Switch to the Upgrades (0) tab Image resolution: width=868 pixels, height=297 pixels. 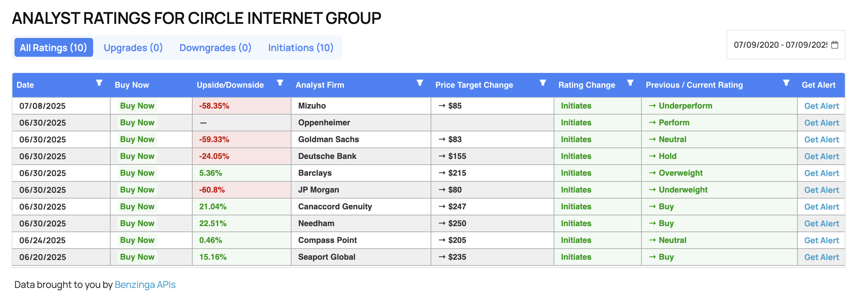coord(133,47)
